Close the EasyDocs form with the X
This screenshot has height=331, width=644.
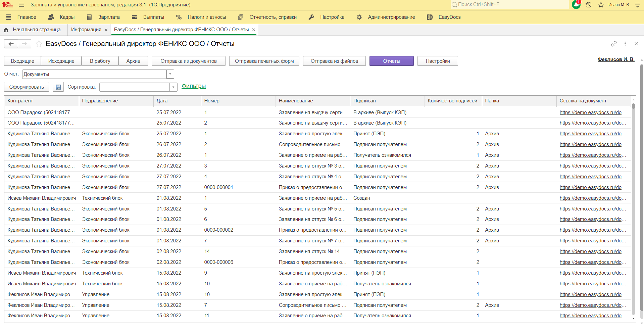click(636, 44)
